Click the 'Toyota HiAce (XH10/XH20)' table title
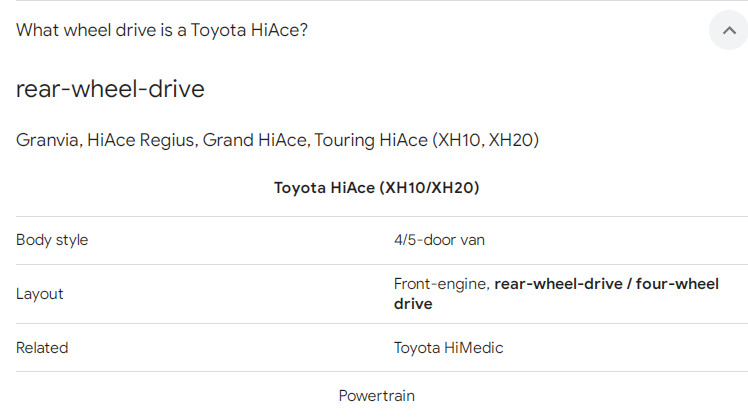 pos(376,188)
